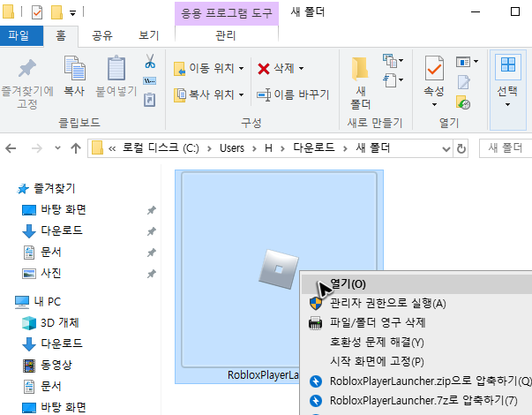Go forward with the forward arrow
Screen dimensions: 532x415
click(x=37, y=148)
